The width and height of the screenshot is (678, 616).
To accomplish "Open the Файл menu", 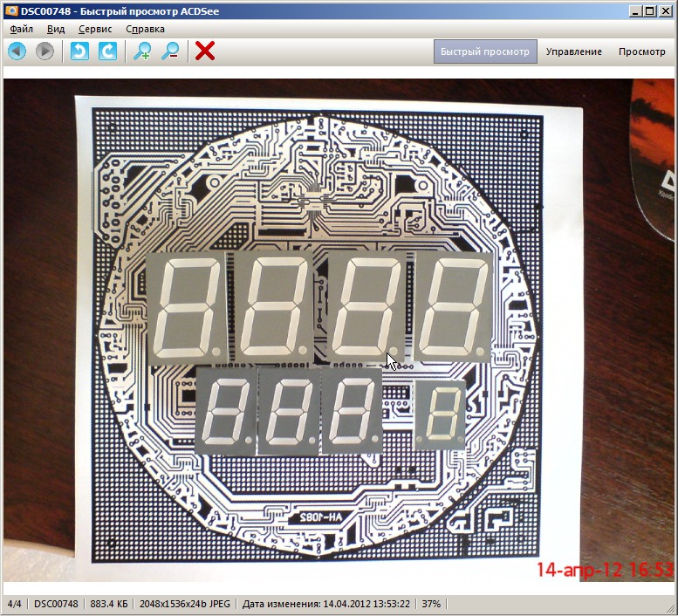I will (x=22, y=29).
